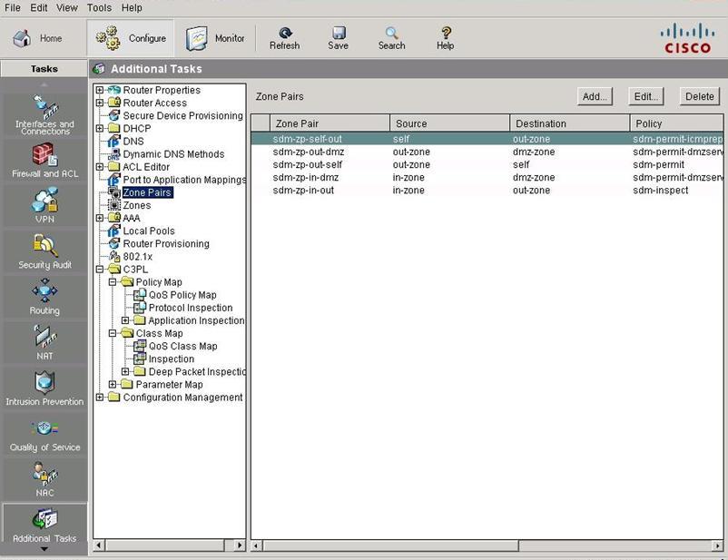Expand the Parameter Map folder
The height and width of the screenshot is (560, 728).
[113, 385]
